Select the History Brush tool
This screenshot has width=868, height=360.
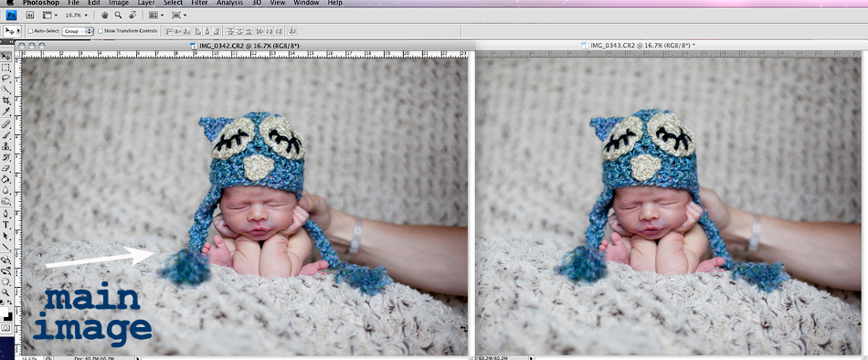tap(6, 157)
